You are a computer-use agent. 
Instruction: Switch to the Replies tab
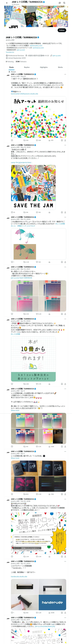click(27, 67)
